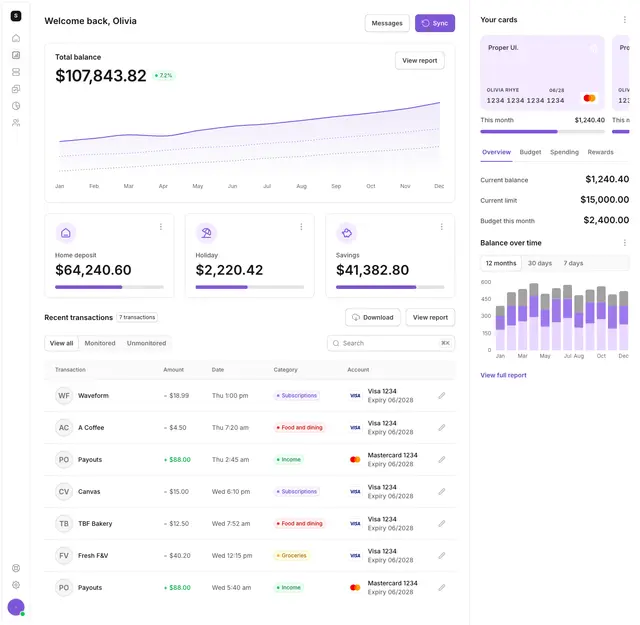
Task: Switch to Budget tab
Action: point(530,152)
